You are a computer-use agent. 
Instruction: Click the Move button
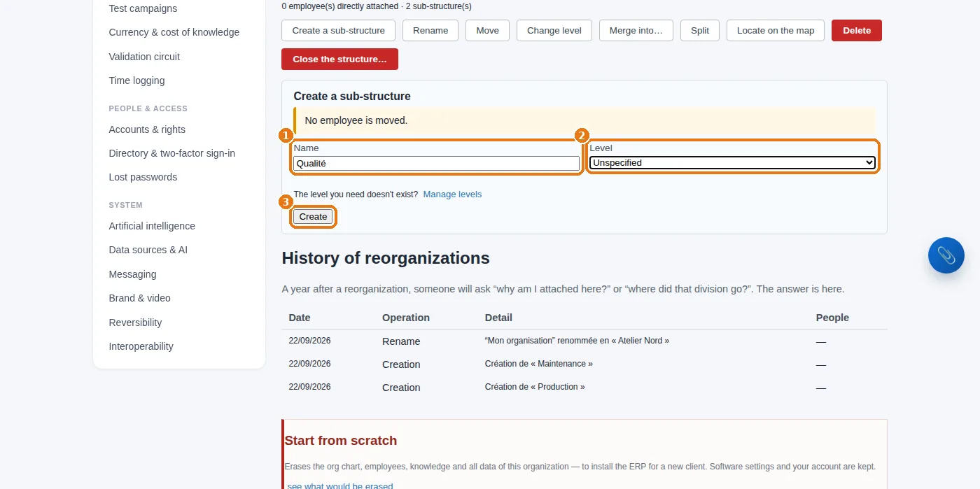487,31
